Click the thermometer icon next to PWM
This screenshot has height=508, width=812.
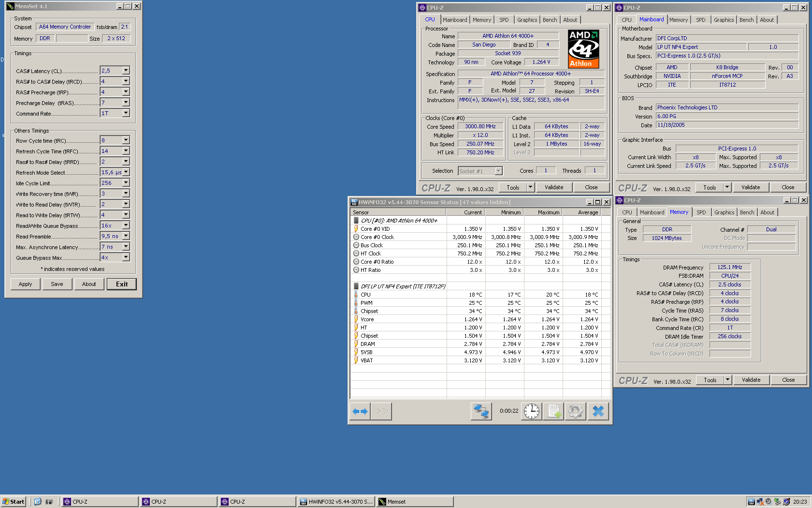click(x=356, y=303)
